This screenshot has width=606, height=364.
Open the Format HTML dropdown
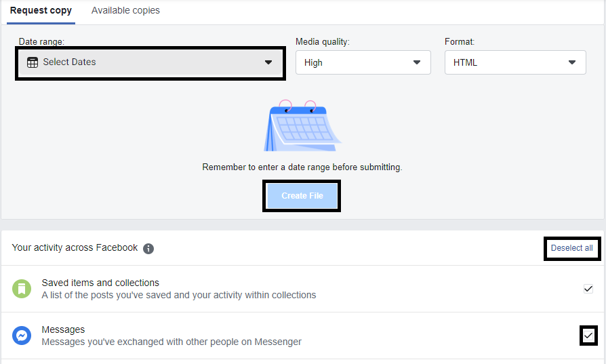coord(515,63)
